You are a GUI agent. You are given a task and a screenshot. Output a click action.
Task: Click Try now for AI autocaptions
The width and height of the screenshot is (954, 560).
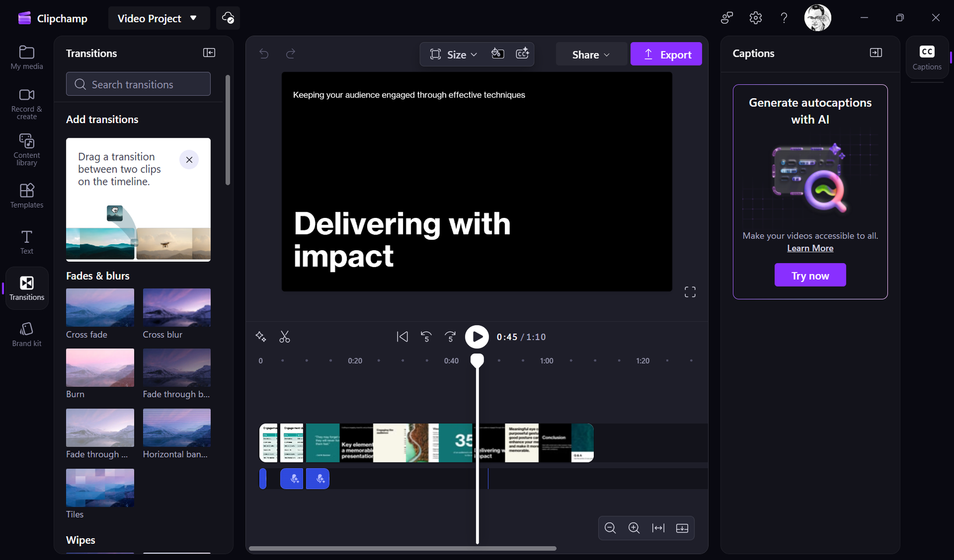(809, 275)
